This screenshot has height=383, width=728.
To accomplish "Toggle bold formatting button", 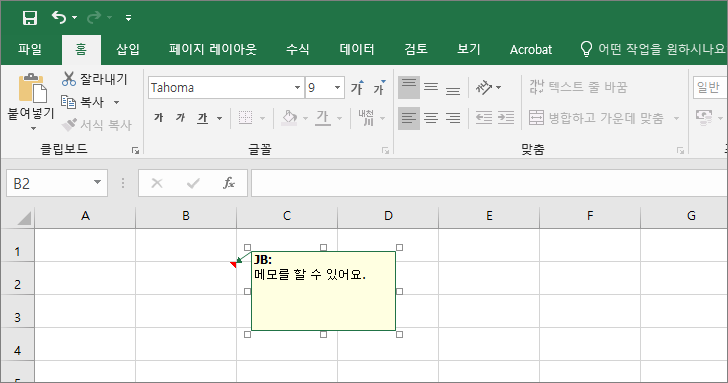I will pos(159,118).
